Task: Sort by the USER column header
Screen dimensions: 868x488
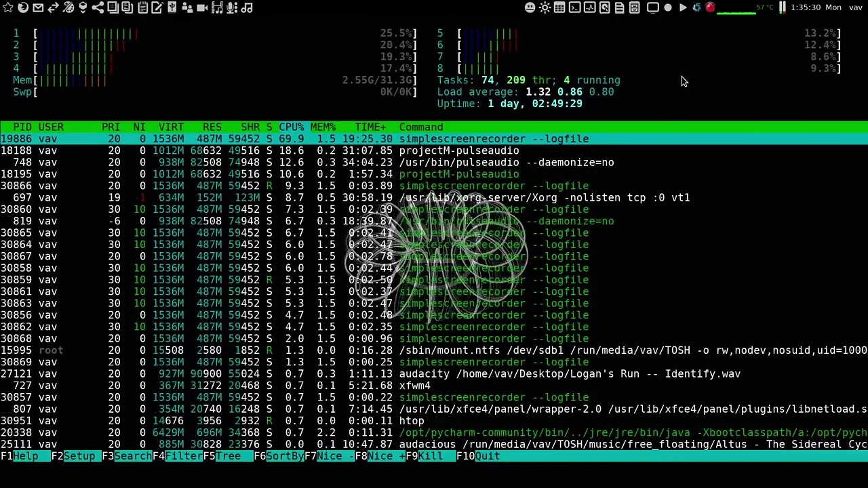Action: 51,127
